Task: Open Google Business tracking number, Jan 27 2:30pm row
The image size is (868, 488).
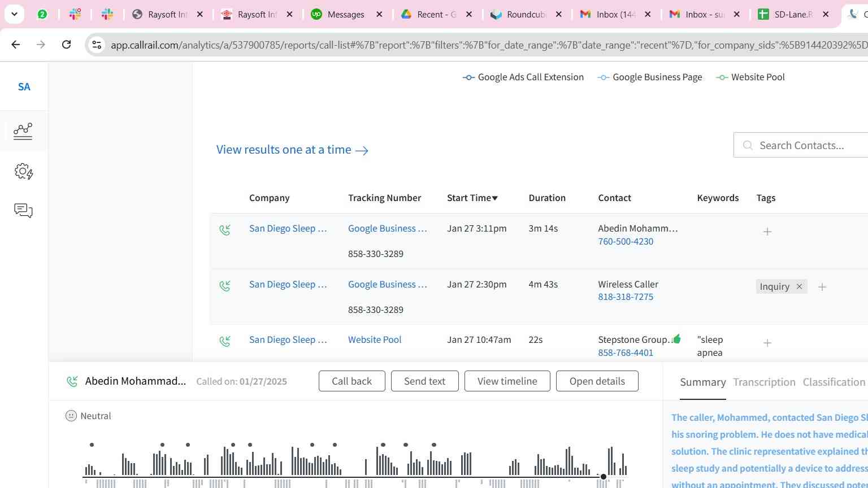Action: coord(387,284)
